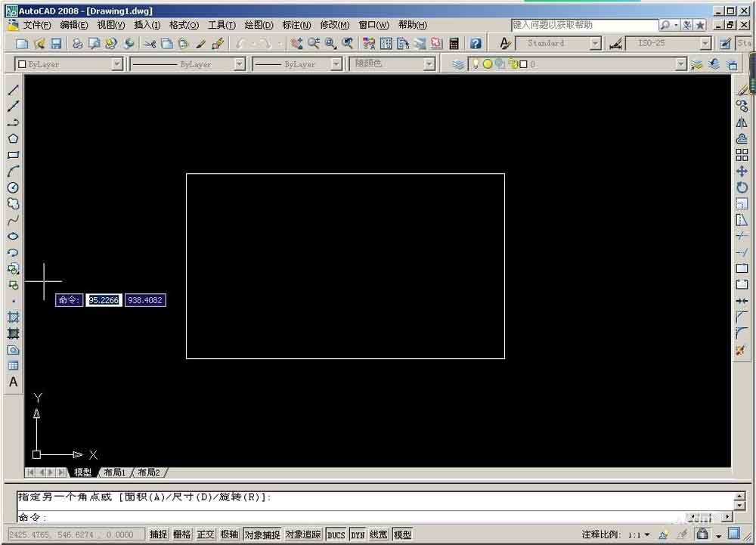The image size is (756, 545).
Task: Click the Cut scissors icon
Action: [x=150, y=43]
